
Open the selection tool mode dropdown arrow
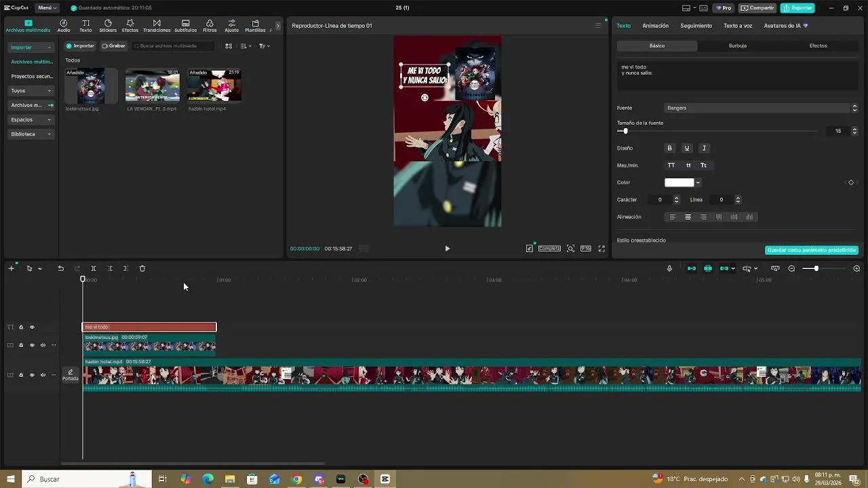pyautogui.click(x=40, y=269)
